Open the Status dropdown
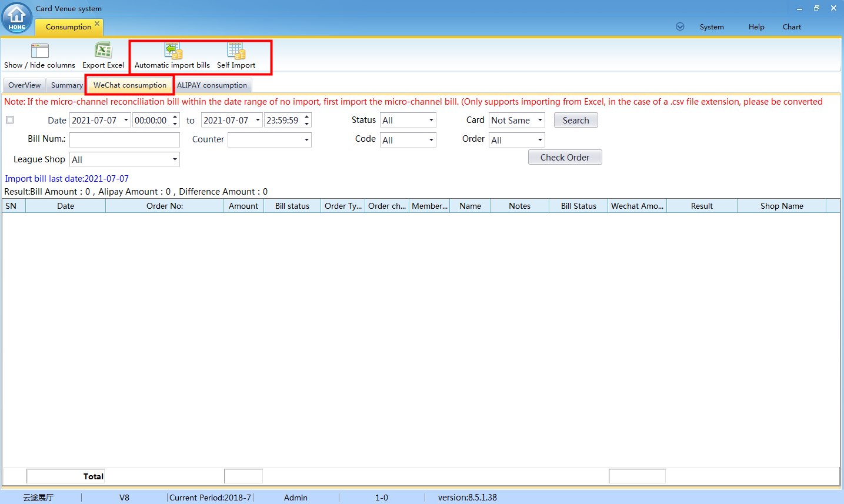 point(408,120)
